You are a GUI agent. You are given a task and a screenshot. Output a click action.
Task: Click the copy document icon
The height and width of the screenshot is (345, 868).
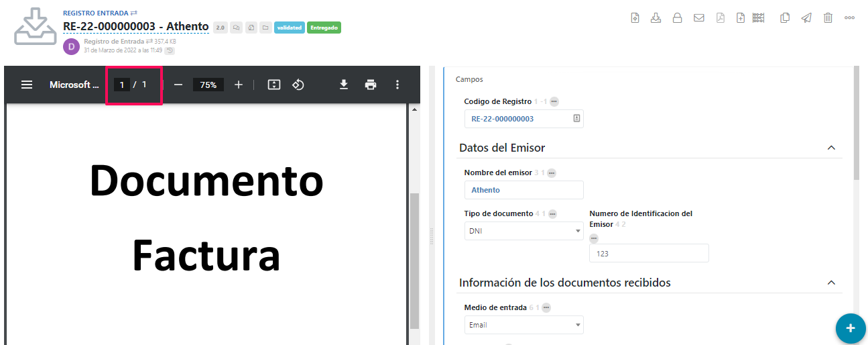point(785,18)
